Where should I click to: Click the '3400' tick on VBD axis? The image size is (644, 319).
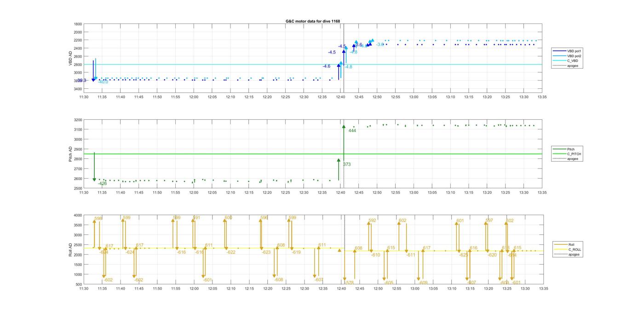pyautogui.click(x=78, y=88)
